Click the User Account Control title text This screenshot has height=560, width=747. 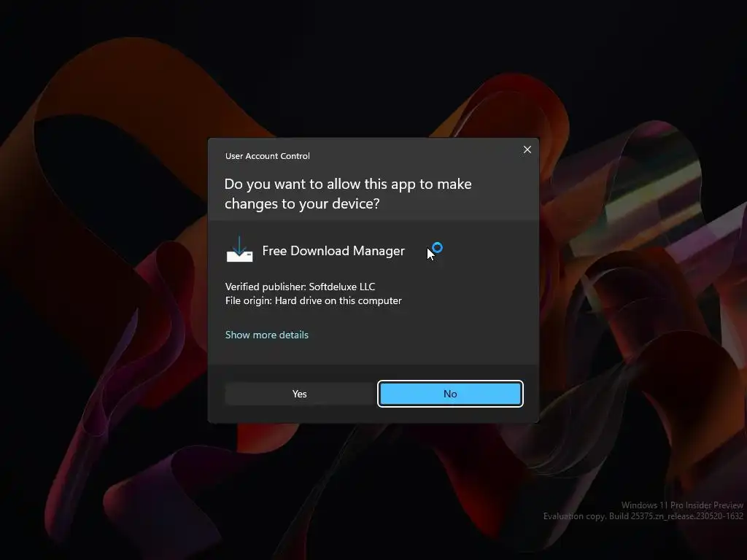point(267,156)
